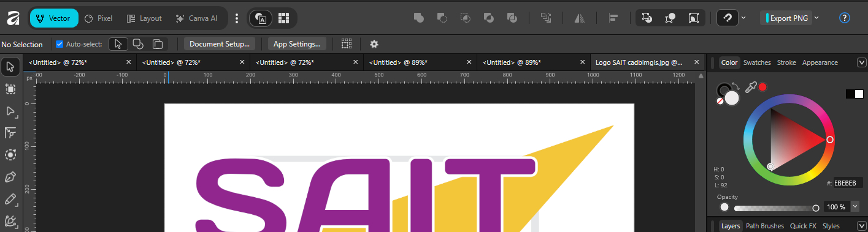The height and width of the screenshot is (232, 868).
Task: Uncheck the Auto-select checkbox
Action: [x=60, y=44]
